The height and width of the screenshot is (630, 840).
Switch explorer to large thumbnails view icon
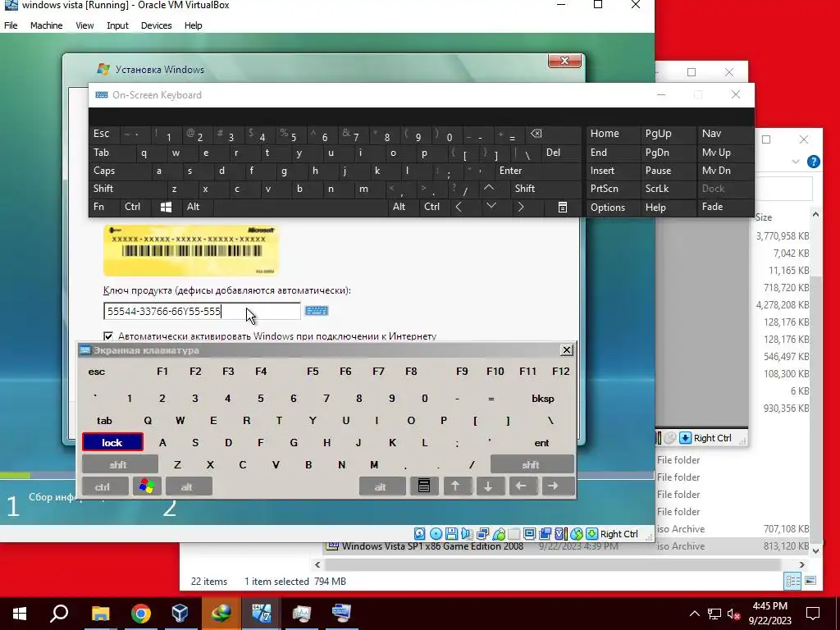[810, 581]
